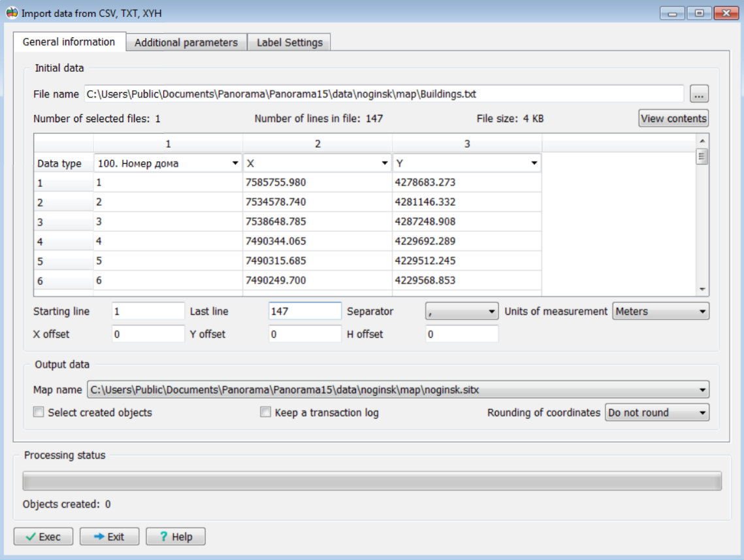Open the Label Settings tab
The width and height of the screenshot is (744, 560).
coord(289,42)
